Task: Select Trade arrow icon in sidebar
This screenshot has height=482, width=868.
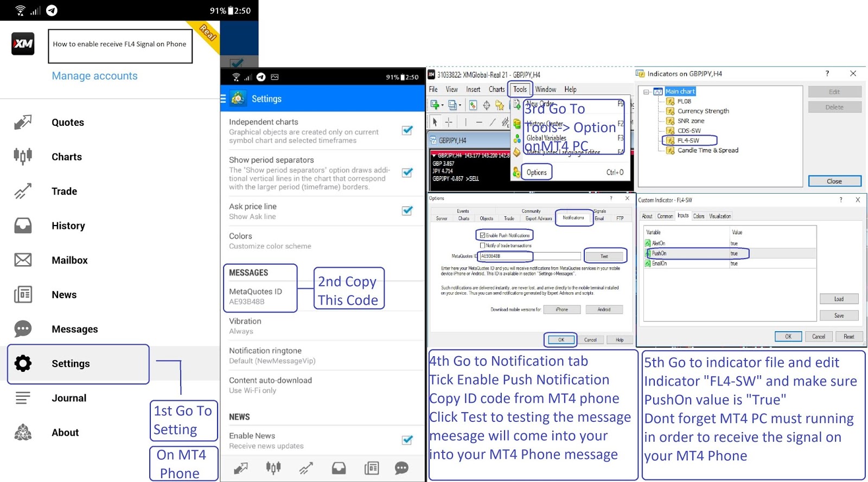Action: (23, 191)
